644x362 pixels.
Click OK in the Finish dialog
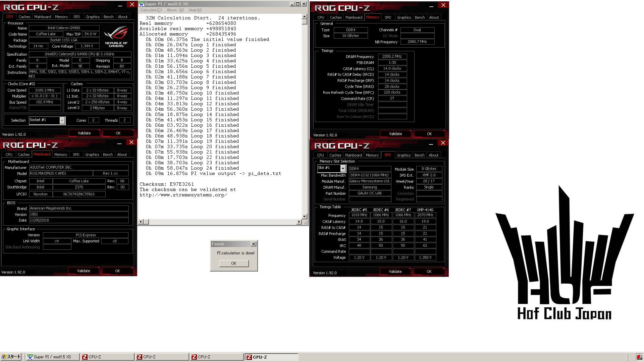pyautogui.click(x=234, y=263)
